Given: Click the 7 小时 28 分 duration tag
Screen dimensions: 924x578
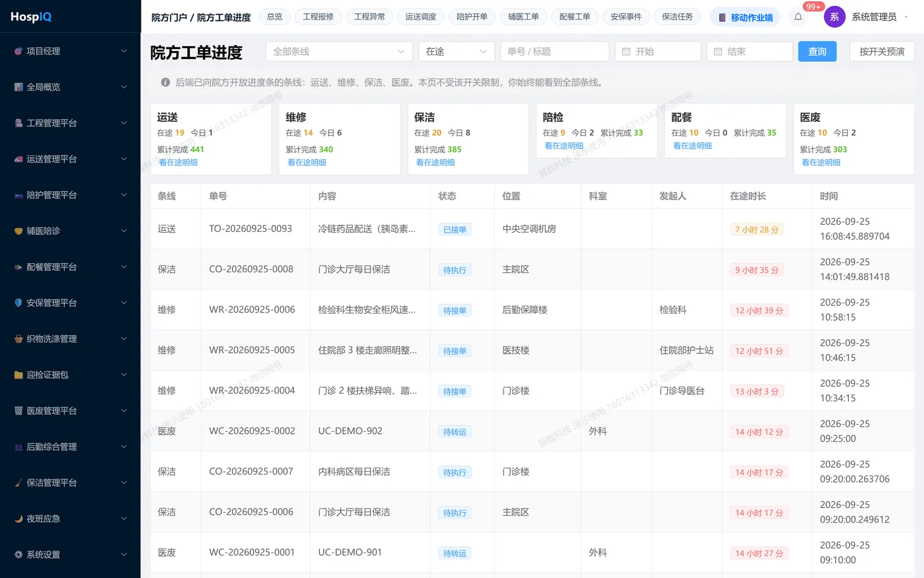Looking at the screenshot, I should click(x=757, y=229).
